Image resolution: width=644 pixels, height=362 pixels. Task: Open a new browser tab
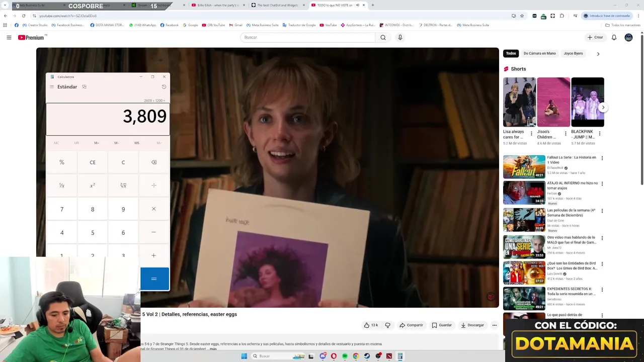[372, 5]
